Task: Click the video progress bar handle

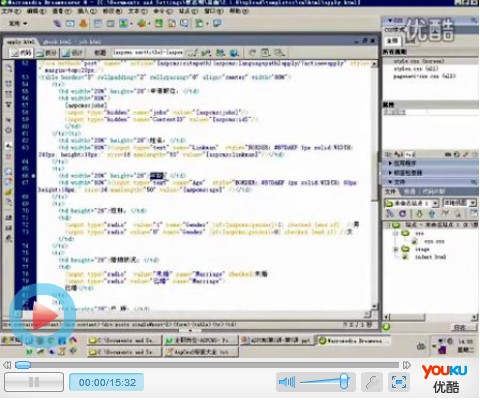Action: tap(23, 365)
